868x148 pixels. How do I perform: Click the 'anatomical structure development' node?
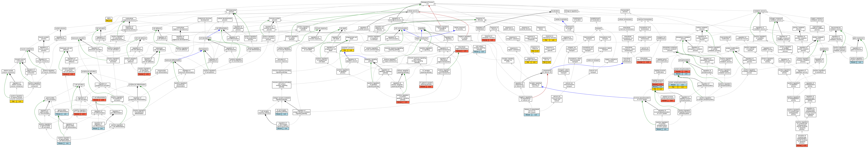pyautogui.click(x=205, y=20)
